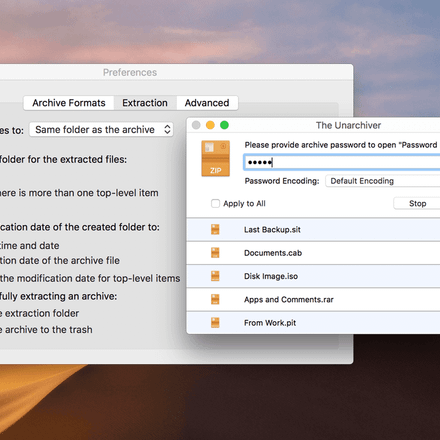Open the Default Encoding dropdown
The image size is (440, 440).
(383, 181)
